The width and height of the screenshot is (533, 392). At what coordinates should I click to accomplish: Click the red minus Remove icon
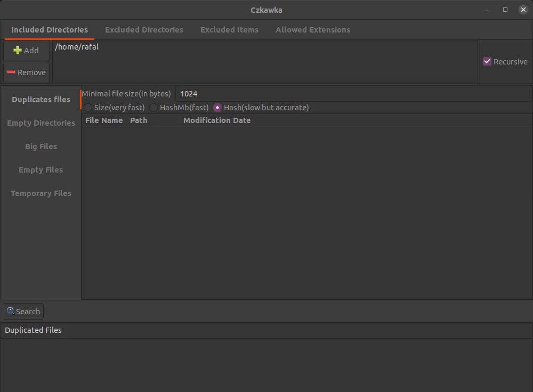pyautogui.click(x=11, y=72)
